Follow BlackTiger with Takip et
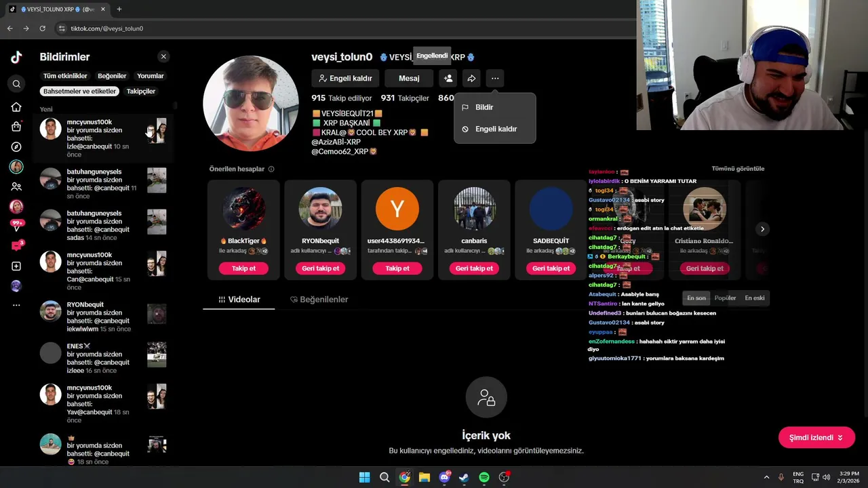 [243, 268]
